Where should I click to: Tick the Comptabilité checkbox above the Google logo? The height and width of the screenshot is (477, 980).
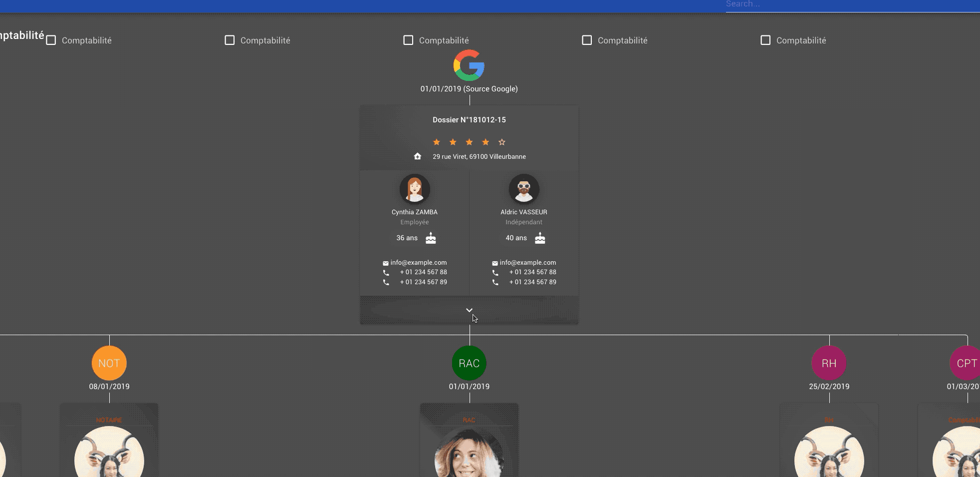(x=408, y=40)
